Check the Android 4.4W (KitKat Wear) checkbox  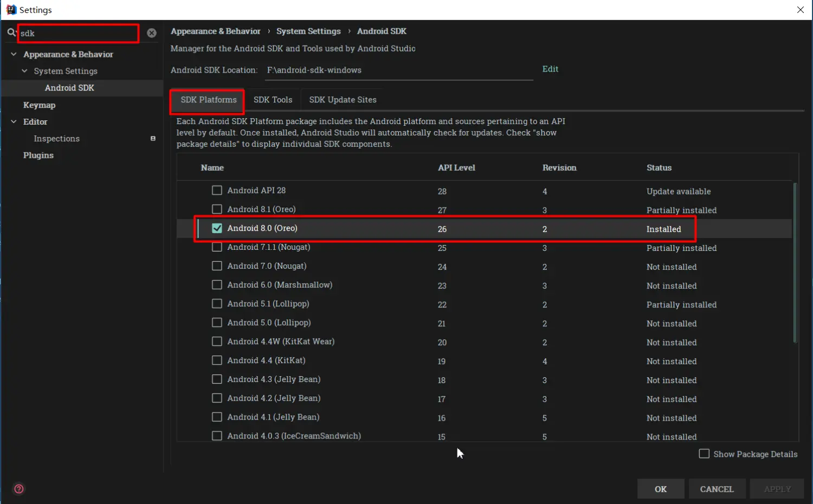point(217,341)
